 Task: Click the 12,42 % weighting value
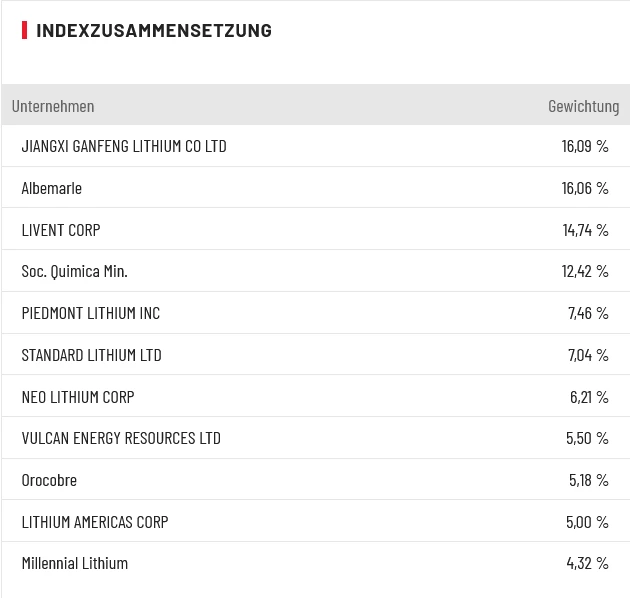coord(585,271)
